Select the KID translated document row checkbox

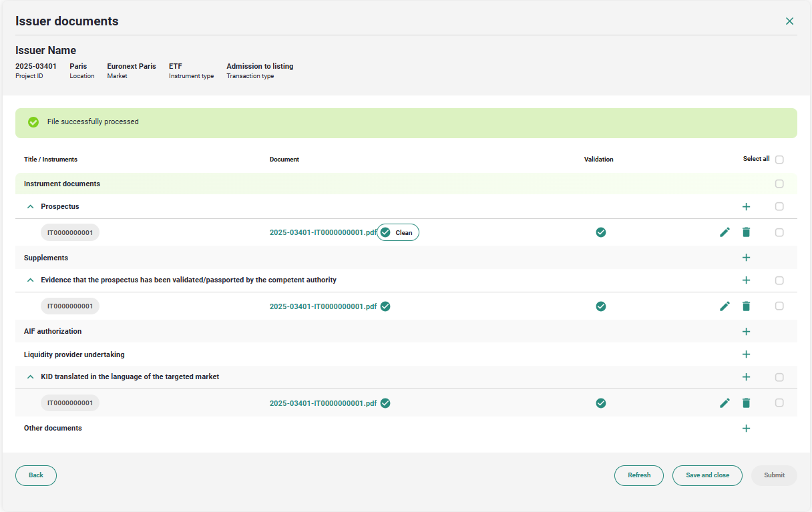point(779,403)
